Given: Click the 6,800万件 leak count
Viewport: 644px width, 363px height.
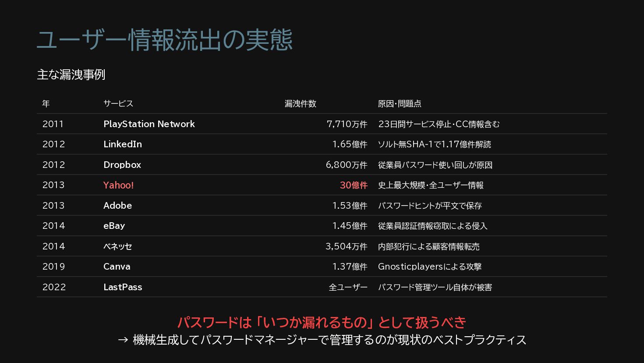Looking at the screenshot, I should pos(347,165).
